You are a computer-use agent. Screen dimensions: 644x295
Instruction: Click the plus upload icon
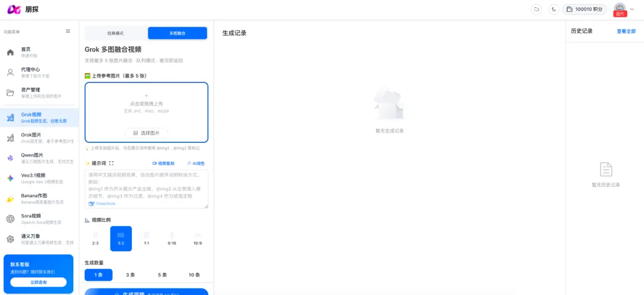pos(147,96)
